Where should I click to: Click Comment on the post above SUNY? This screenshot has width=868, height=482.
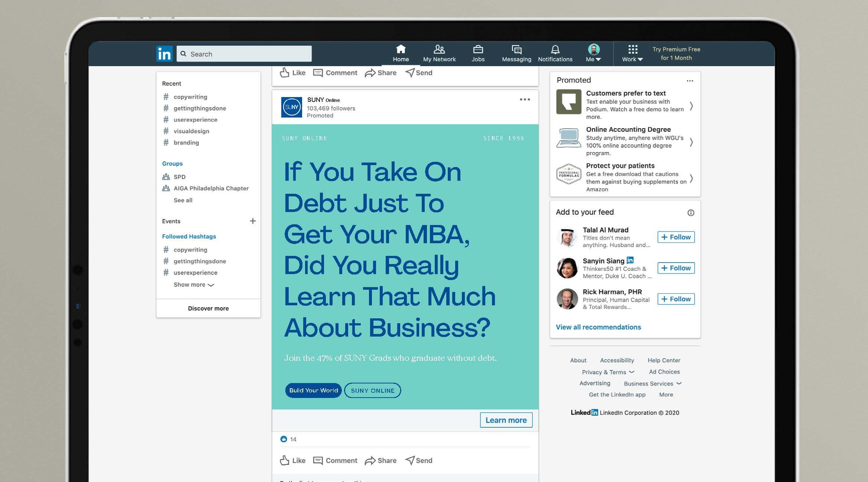point(335,73)
